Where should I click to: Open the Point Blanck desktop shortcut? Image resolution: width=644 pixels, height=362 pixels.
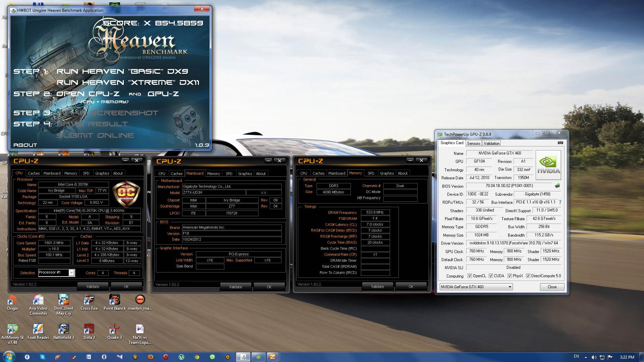click(115, 302)
